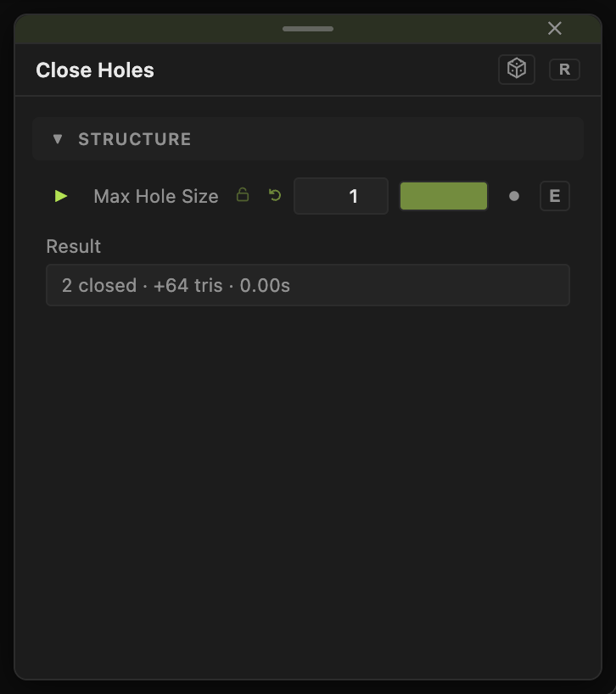Toggle the lock icon for Max Hole Size
The image size is (616, 694).
(x=243, y=195)
